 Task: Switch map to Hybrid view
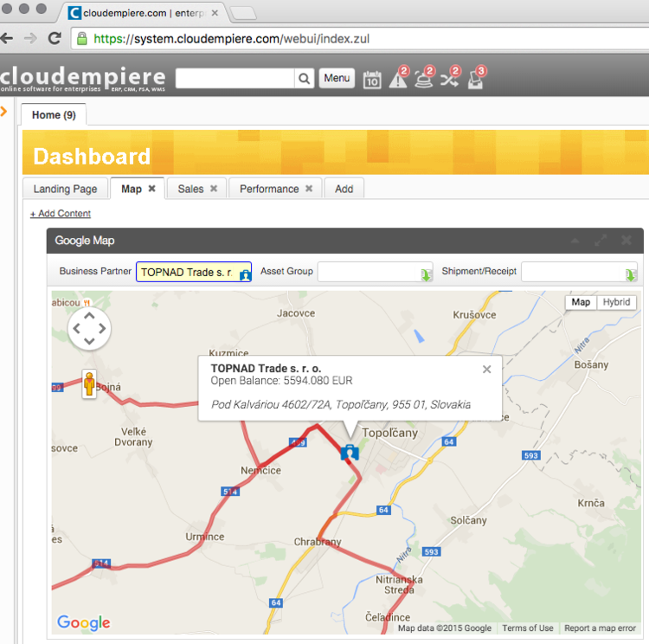coord(616,302)
